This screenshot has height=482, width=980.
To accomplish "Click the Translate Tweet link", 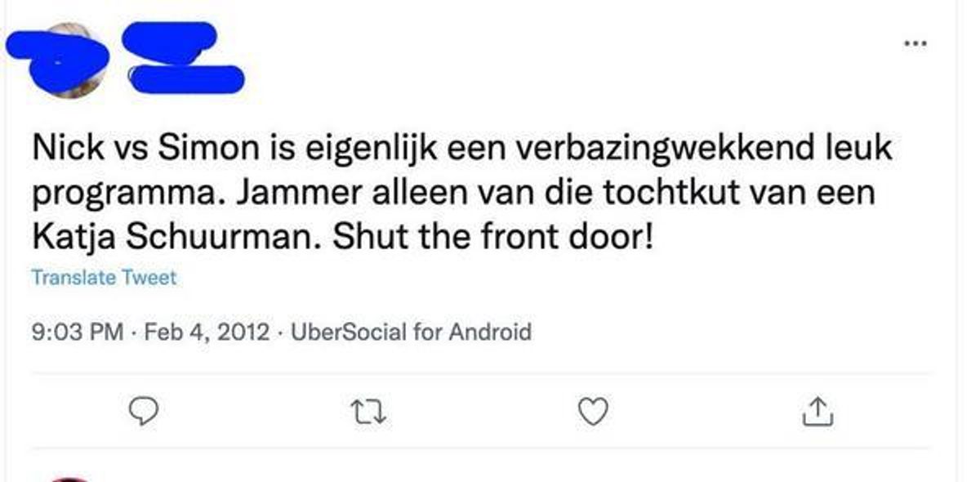I will click(104, 278).
